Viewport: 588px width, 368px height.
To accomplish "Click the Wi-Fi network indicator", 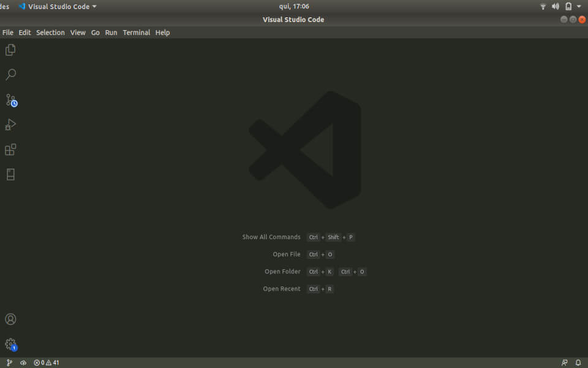I will click(543, 6).
